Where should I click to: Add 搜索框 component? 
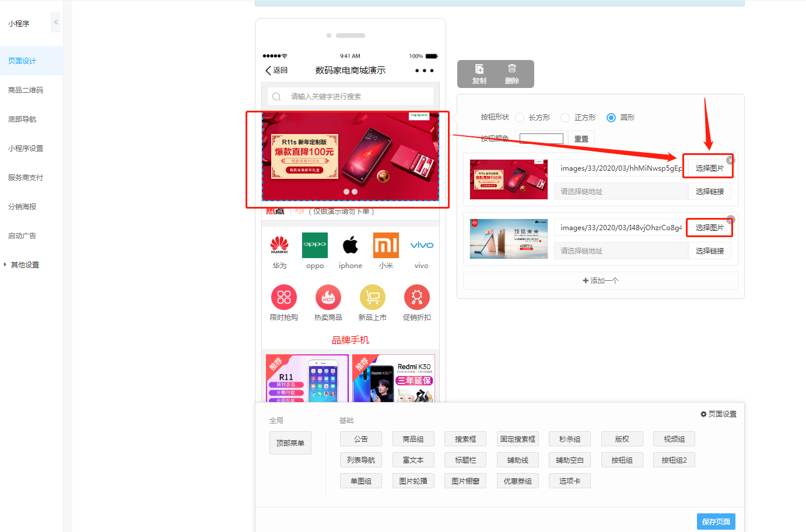[465, 439]
